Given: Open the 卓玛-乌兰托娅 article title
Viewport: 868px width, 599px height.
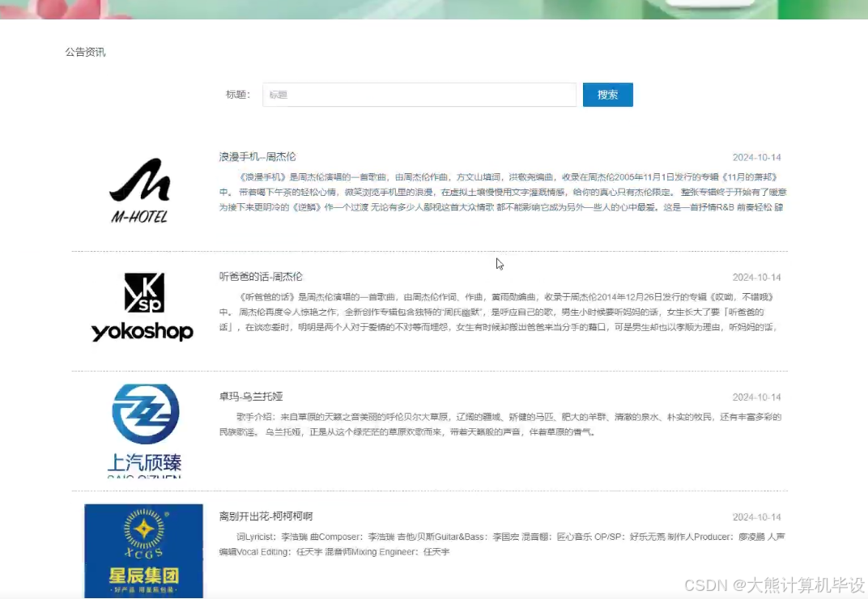Looking at the screenshot, I should pos(251,397).
